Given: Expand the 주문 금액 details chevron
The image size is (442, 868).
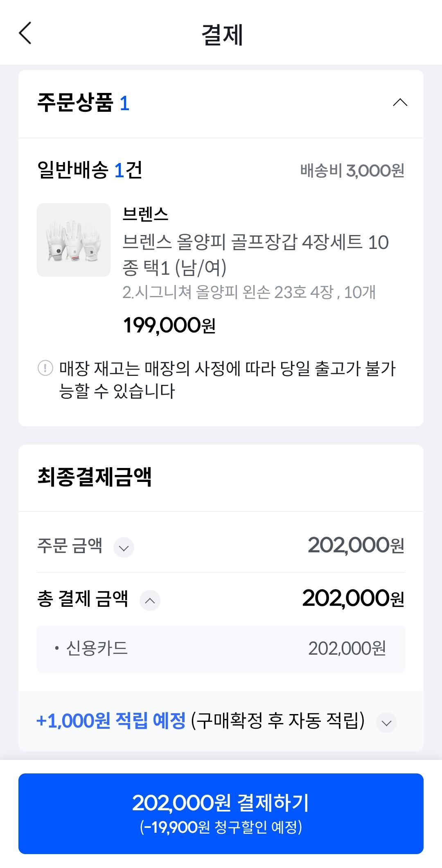Looking at the screenshot, I should (x=124, y=547).
